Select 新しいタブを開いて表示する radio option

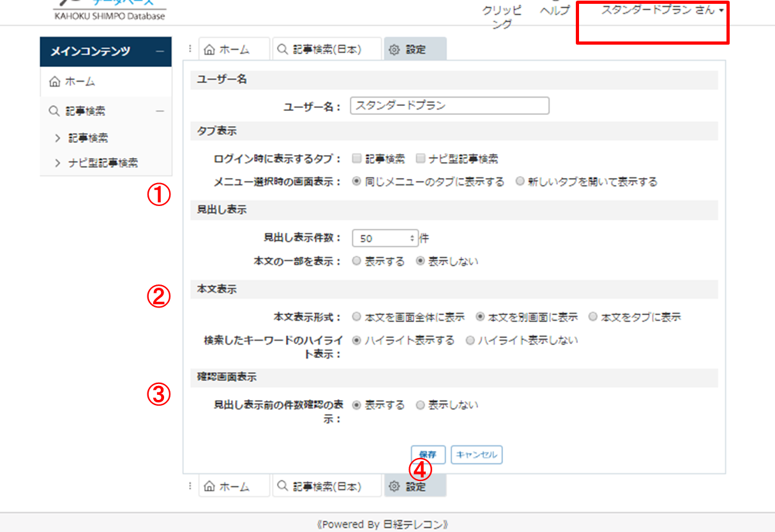point(520,182)
